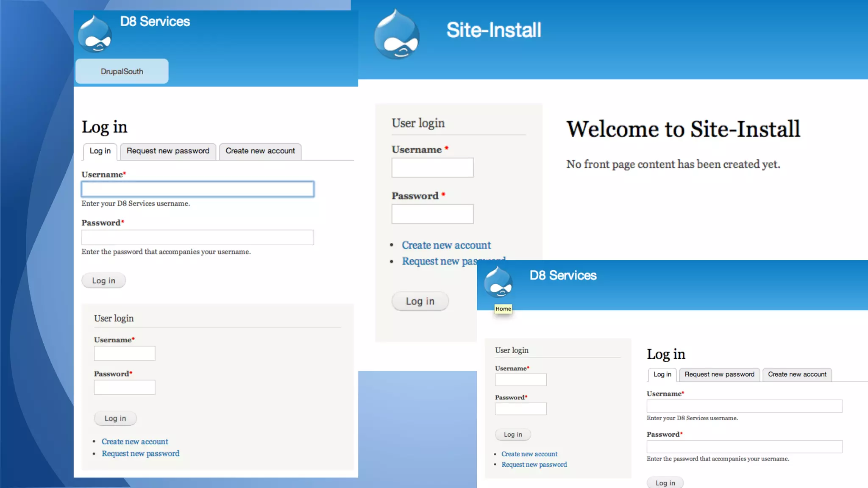Focus Username field in left User login block
This screenshot has width=868, height=488.
(x=125, y=353)
